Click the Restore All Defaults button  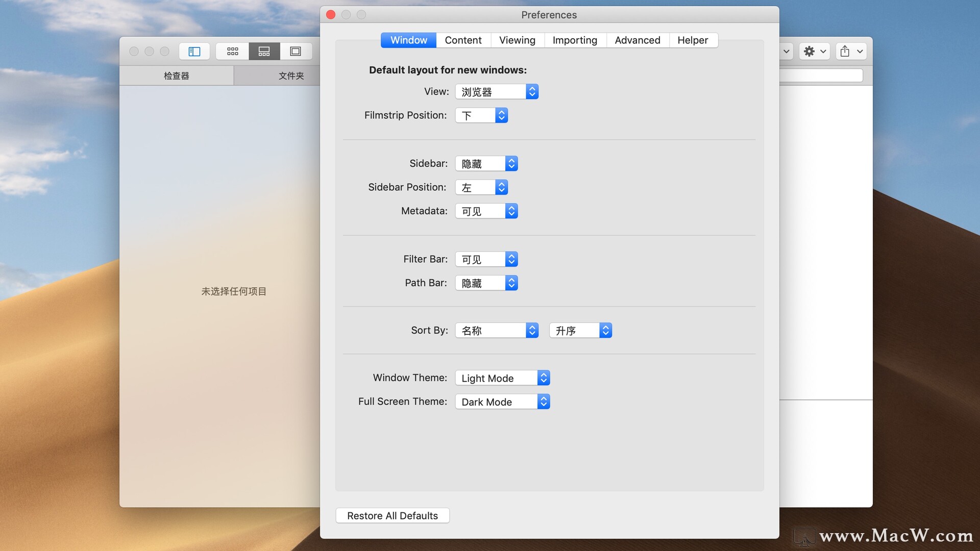393,516
